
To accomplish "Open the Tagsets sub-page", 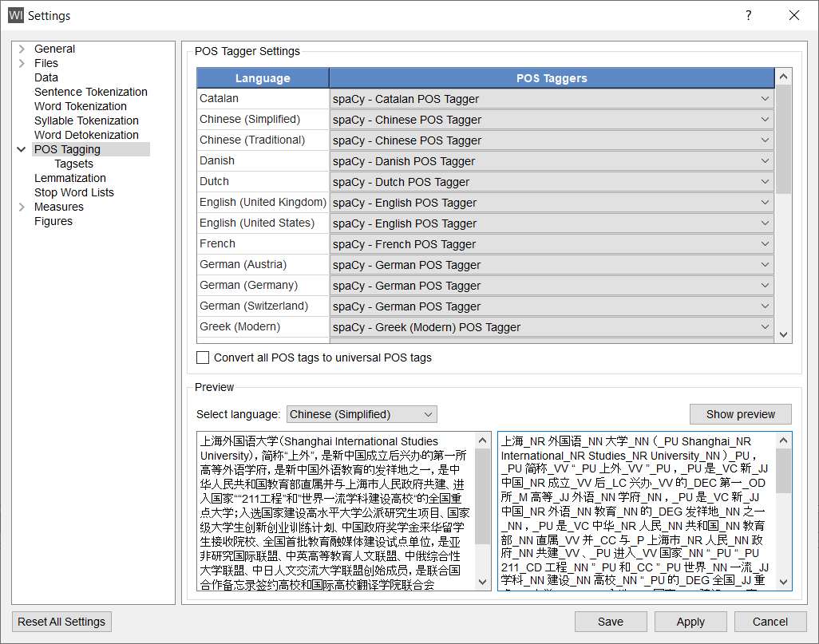I will point(73,164).
